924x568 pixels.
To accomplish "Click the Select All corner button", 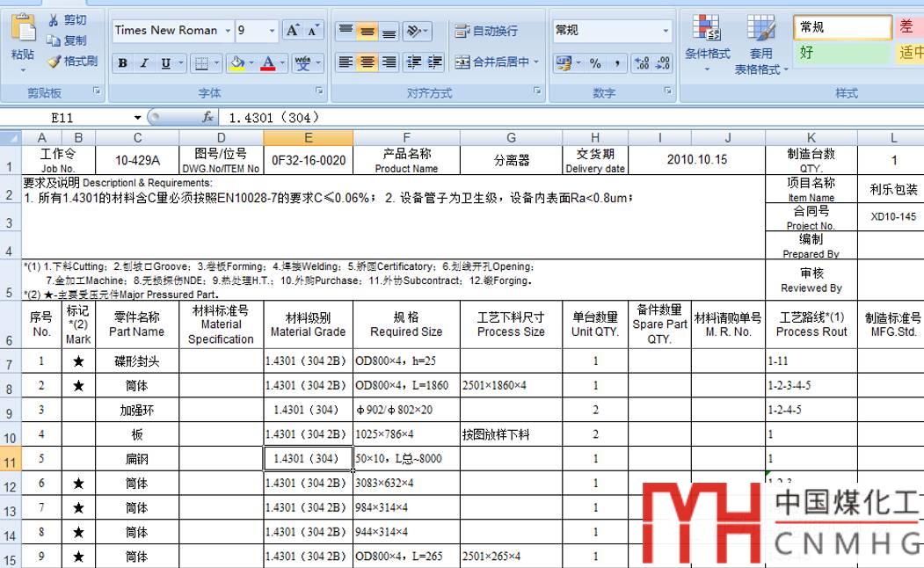I will 10,138.
